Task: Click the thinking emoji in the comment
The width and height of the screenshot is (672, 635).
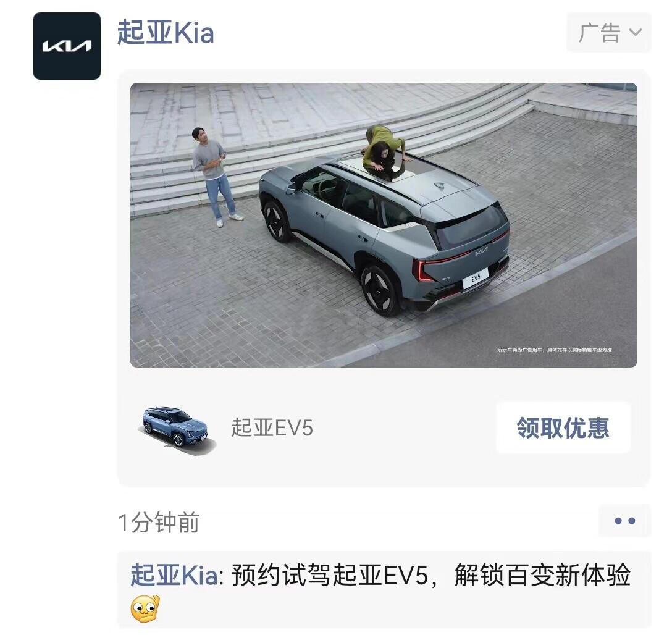Action: point(145,609)
